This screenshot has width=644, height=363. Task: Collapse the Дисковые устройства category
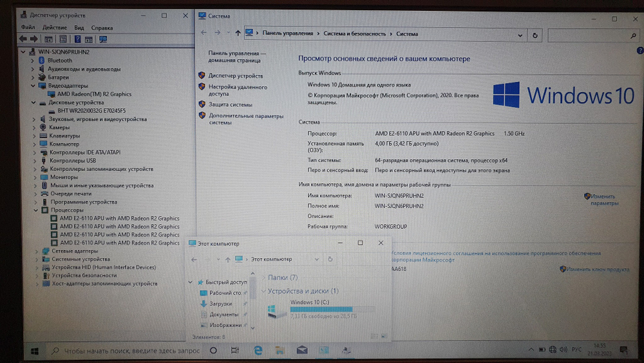coord(33,103)
